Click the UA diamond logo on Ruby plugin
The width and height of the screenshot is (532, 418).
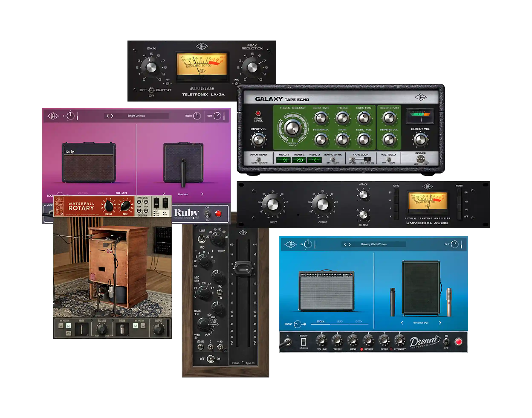[53, 116]
